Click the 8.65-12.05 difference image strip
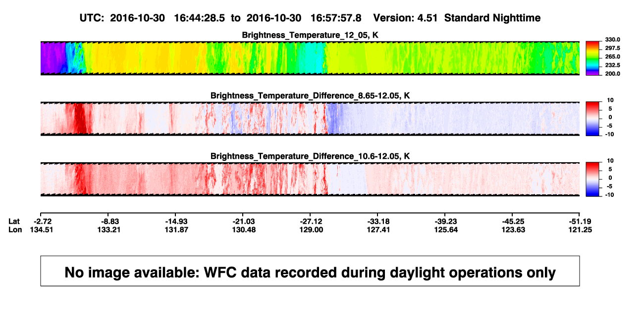 pos(310,119)
